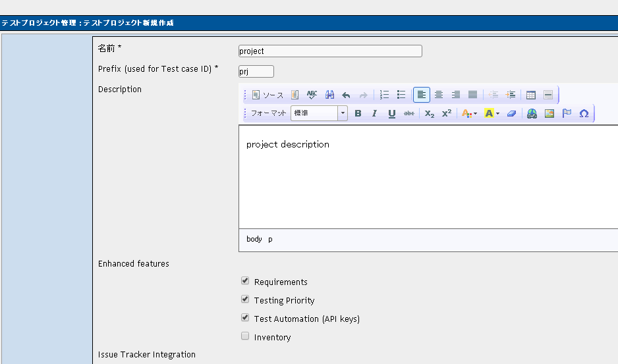Click the 'project description' text in editor
Screen dimensions: 618x364
[288, 145]
